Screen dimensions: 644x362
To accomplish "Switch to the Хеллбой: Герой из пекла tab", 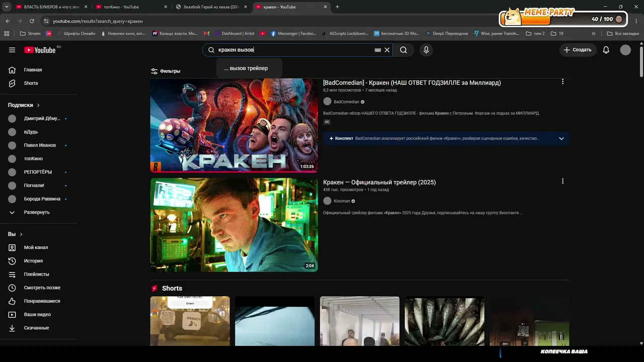I will pyautogui.click(x=211, y=7).
